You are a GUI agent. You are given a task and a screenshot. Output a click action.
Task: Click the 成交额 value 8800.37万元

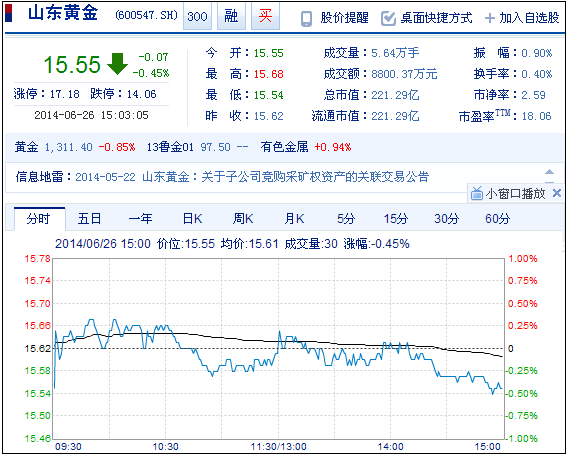coord(404,74)
